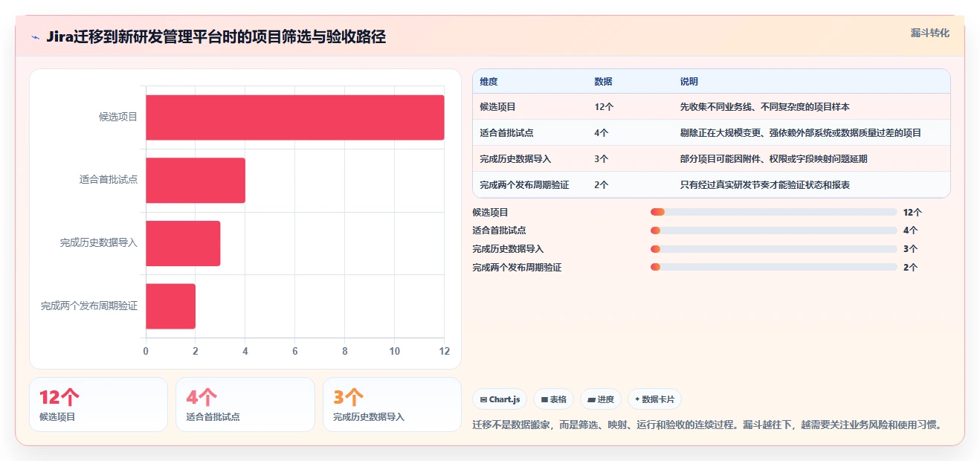This screenshot has height=461, width=980.
Task: Select the 表格 tag chip
Action: pos(553,399)
